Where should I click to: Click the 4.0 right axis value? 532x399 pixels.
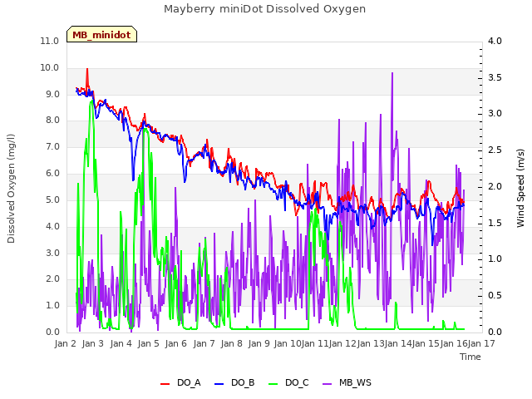coord(495,42)
